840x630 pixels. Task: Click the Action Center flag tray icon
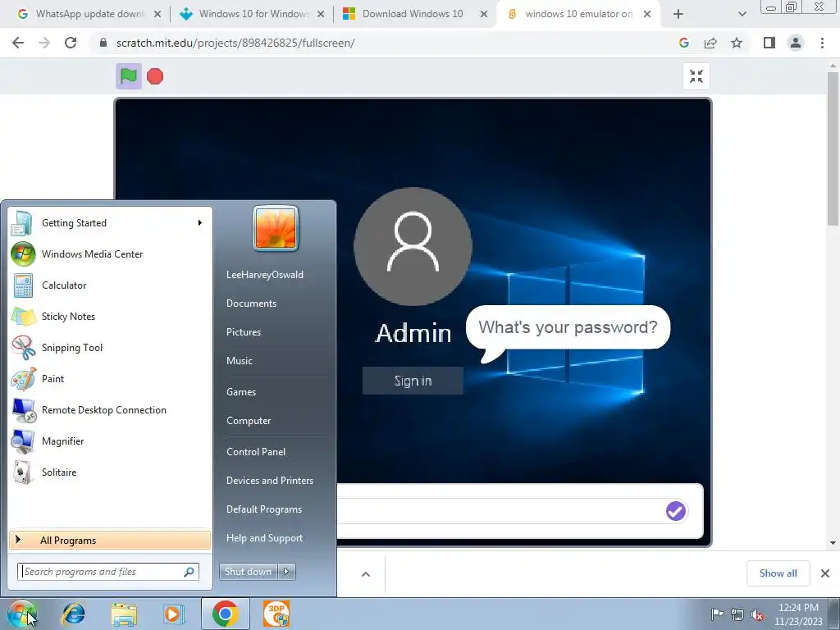coord(717,614)
